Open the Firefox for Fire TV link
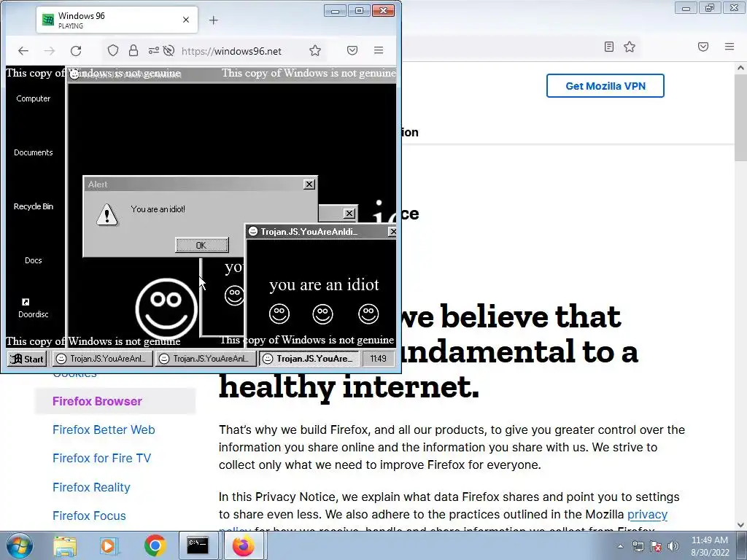Viewport: 747px width, 560px height. pyautogui.click(x=101, y=458)
